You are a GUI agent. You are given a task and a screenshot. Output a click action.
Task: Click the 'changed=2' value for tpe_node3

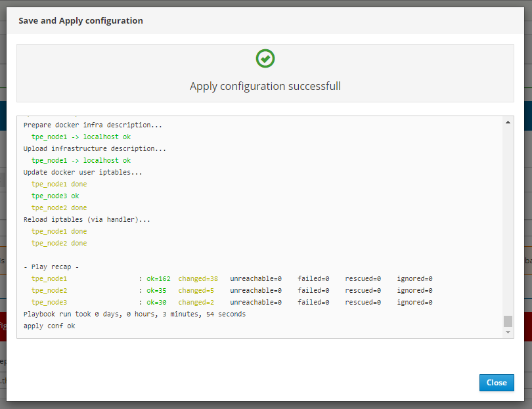tap(196, 302)
